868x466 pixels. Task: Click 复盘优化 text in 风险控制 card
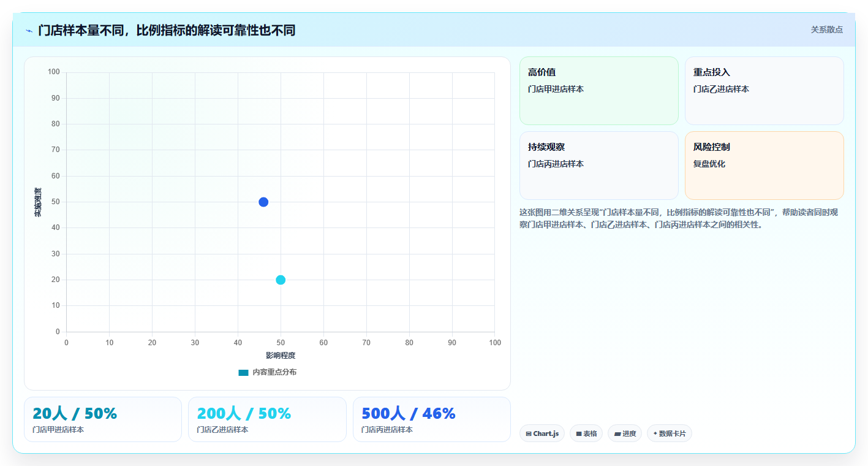pyautogui.click(x=709, y=164)
